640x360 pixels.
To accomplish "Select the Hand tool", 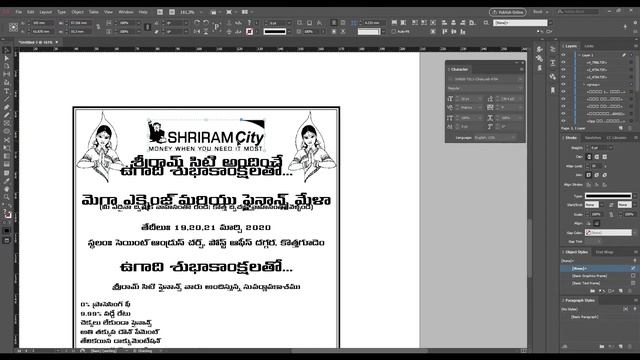I will coord(7,189).
